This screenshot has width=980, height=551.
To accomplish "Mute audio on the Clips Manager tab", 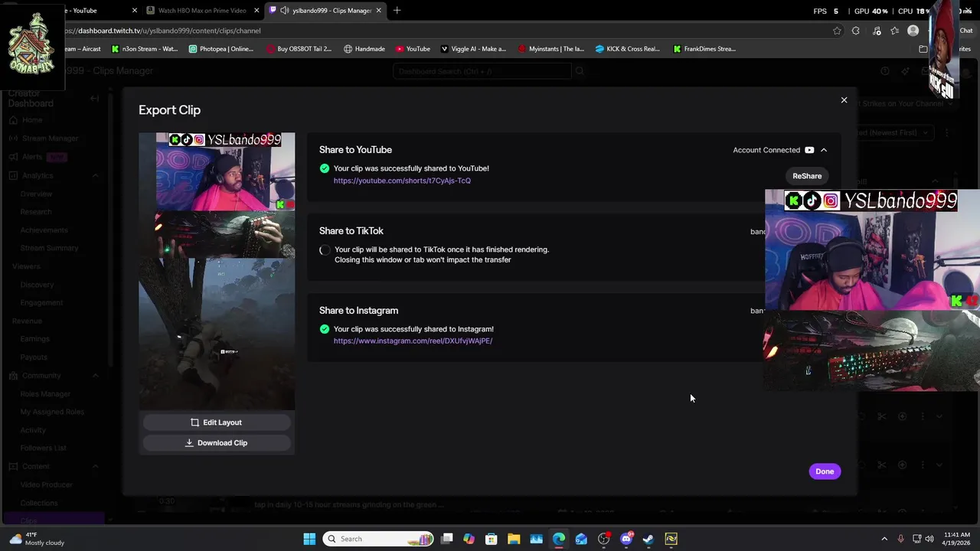I will click(285, 11).
